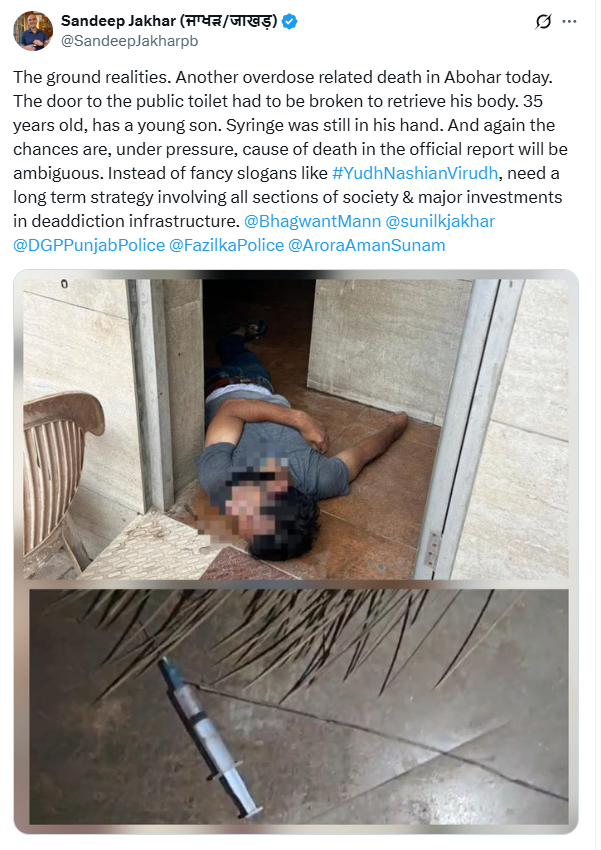The width and height of the screenshot is (601, 850).
Task: Open the @BhagwantMann mention
Action: click(312, 221)
